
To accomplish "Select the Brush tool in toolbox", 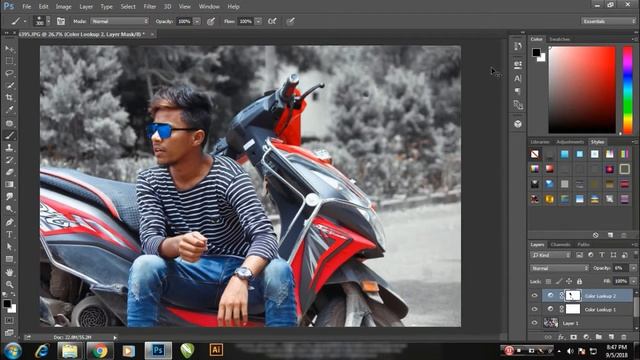I will point(9,136).
